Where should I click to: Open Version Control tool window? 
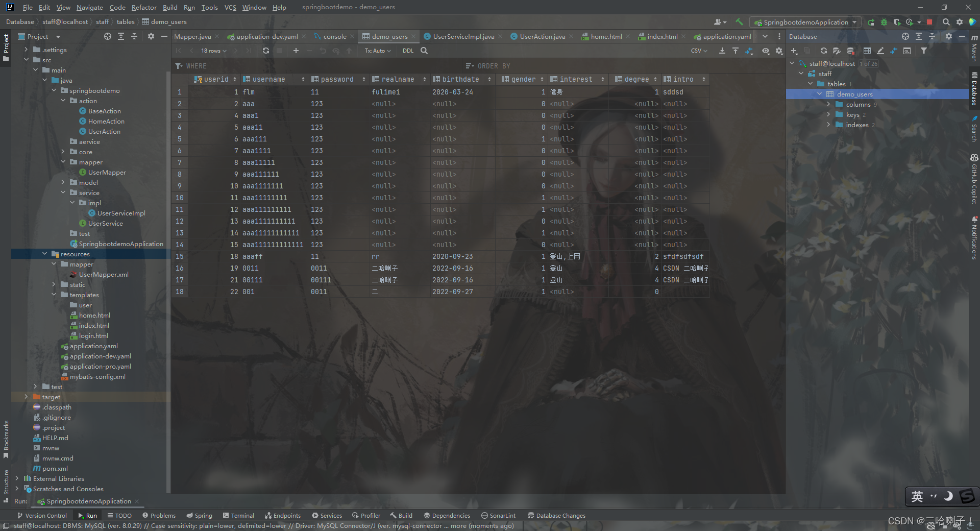(x=41, y=516)
